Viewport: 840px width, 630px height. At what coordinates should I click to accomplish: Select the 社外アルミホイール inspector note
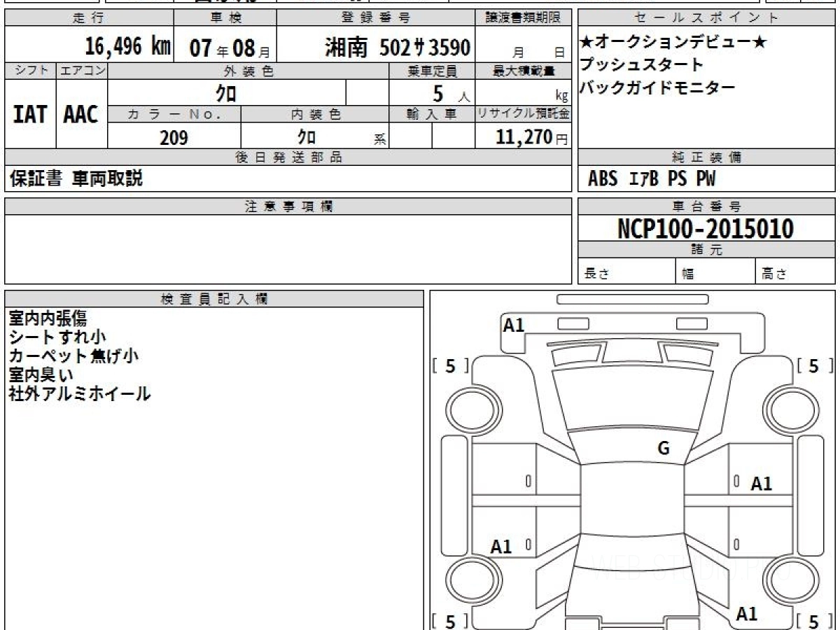click(x=80, y=393)
